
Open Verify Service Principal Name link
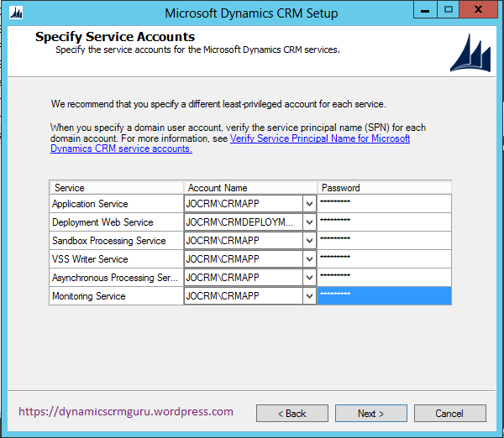[x=319, y=138]
